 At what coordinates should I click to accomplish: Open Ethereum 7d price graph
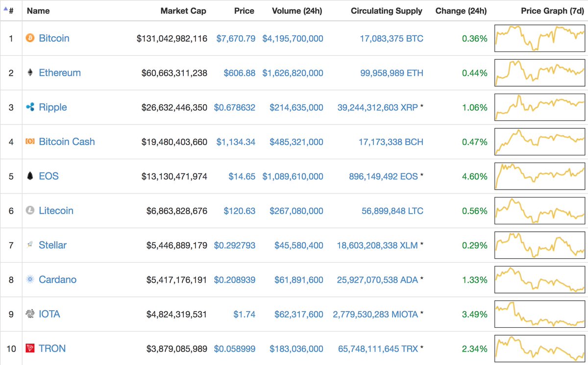pyautogui.click(x=540, y=73)
